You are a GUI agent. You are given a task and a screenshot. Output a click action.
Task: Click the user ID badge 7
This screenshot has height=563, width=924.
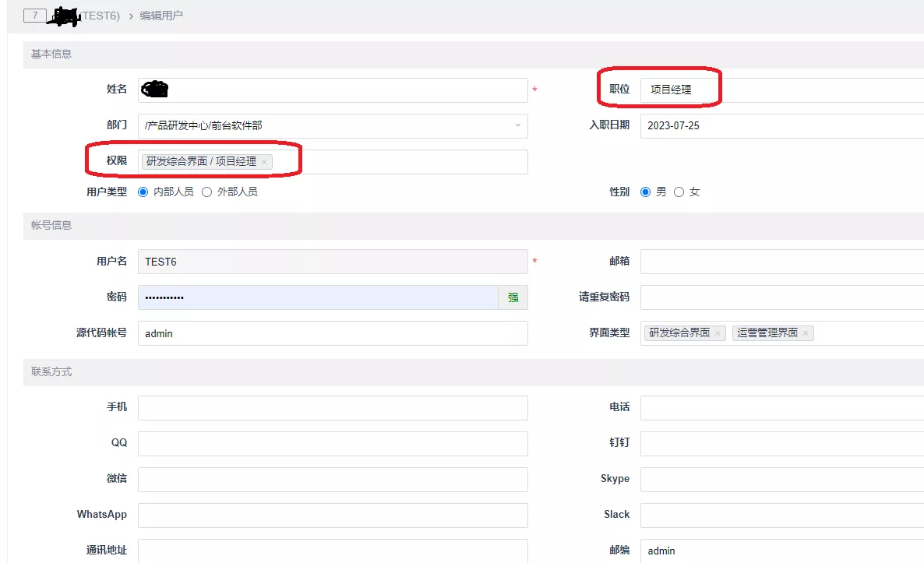pos(35,16)
